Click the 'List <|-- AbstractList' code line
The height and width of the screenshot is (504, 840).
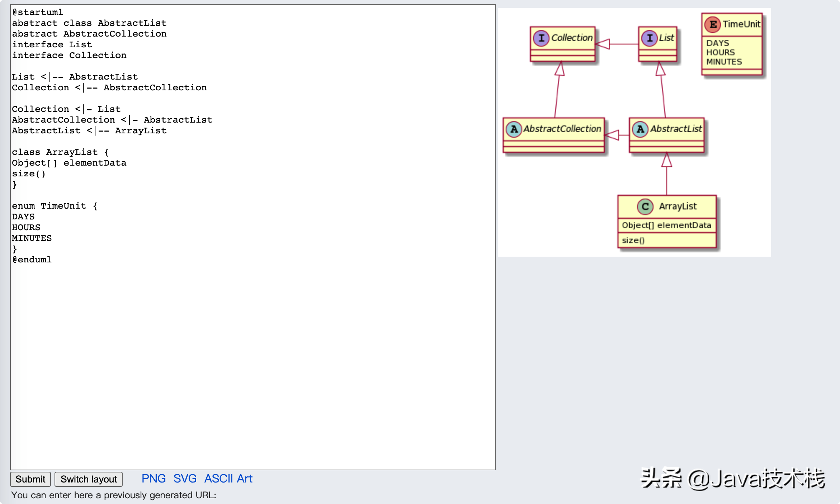tap(75, 77)
